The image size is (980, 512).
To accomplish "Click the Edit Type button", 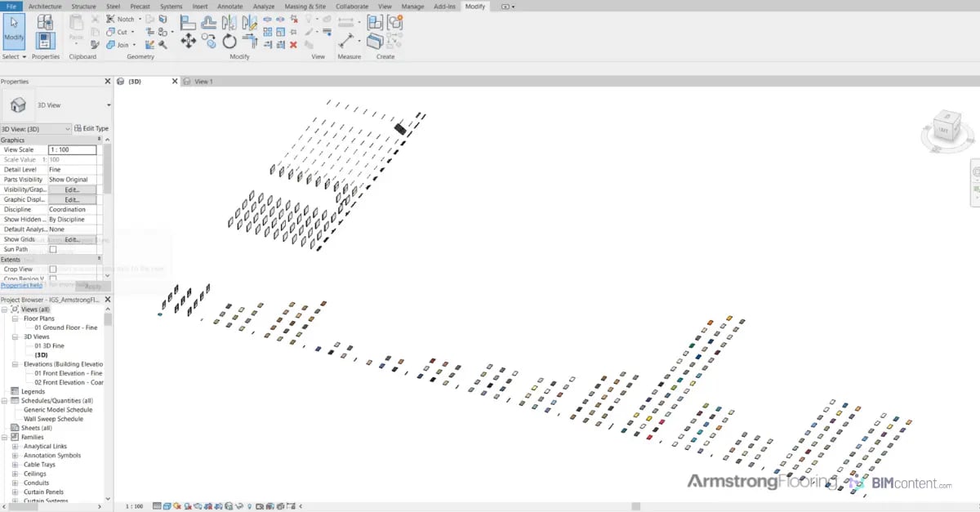I will pyautogui.click(x=91, y=128).
